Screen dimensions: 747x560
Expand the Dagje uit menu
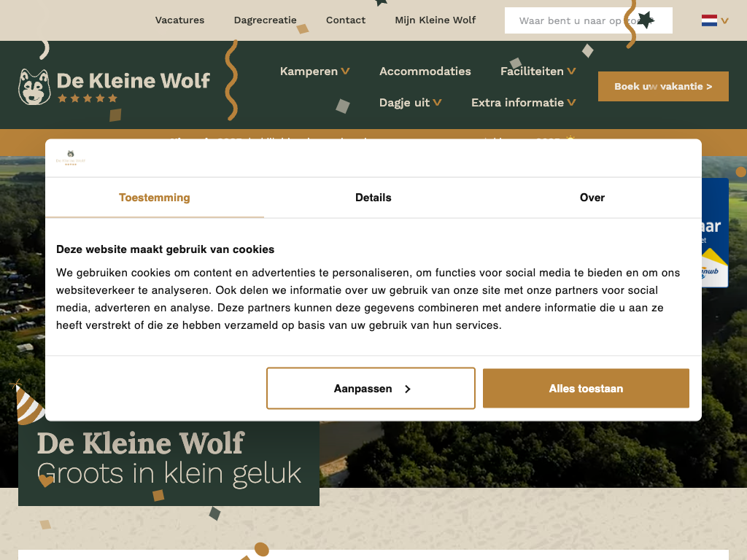pos(410,103)
